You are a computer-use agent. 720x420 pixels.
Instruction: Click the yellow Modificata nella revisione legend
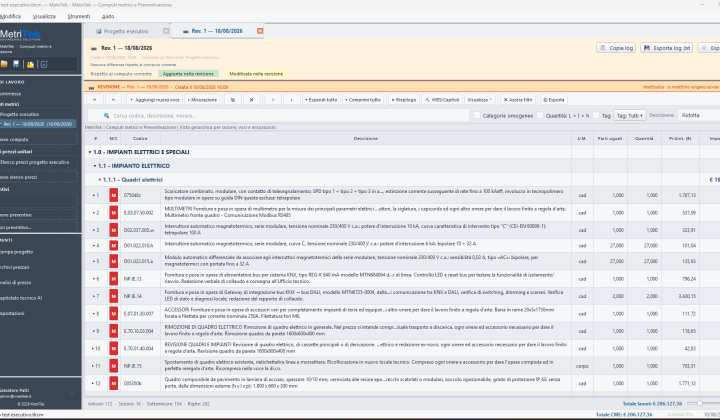click(x=256, y=74)
